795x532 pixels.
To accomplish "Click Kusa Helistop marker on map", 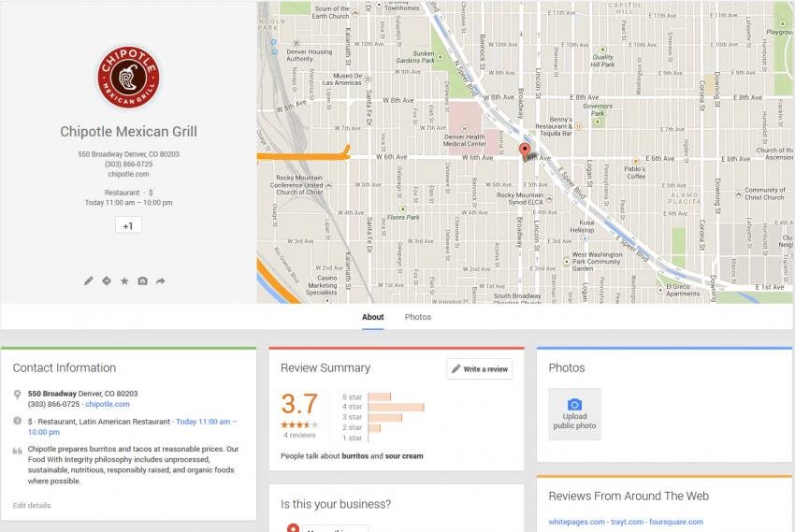I will [585, 237].
